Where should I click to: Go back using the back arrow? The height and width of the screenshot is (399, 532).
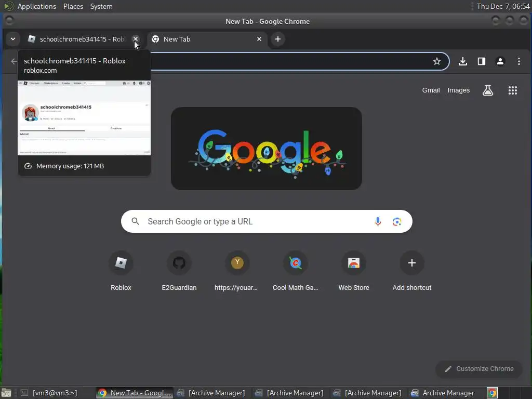click(x=14, y=61)
